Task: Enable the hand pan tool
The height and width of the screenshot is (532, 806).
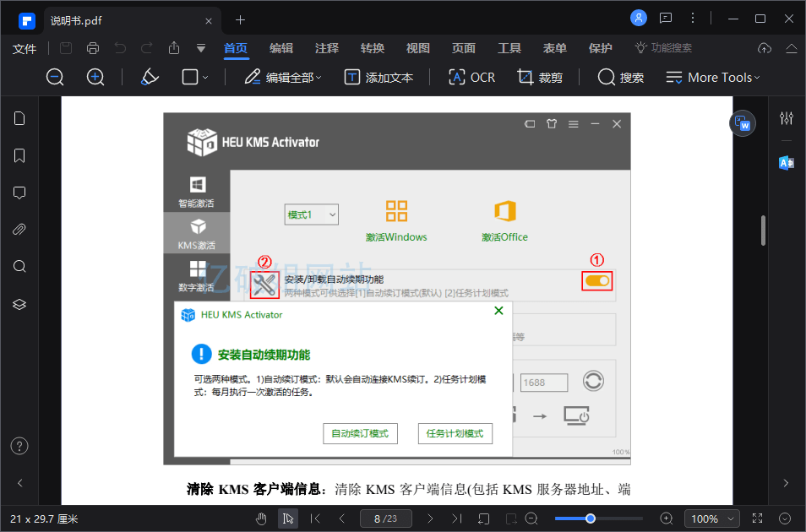Action: (x=261, y=519)
